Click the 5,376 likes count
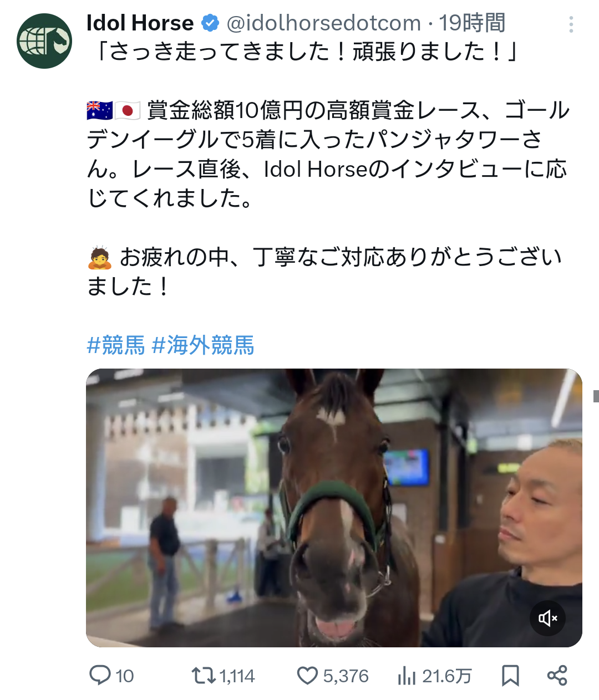 tap(346, 676)
